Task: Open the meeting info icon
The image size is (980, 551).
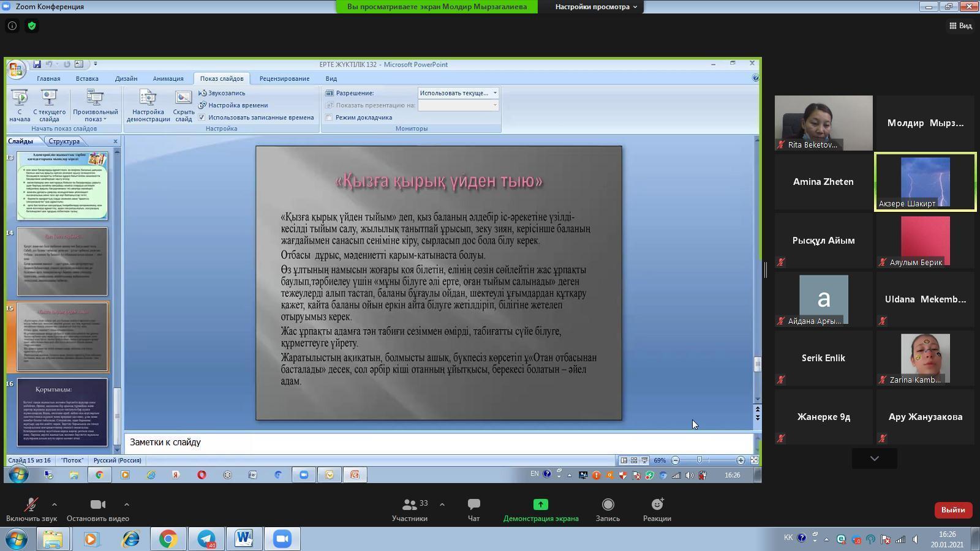Action: 12,26
